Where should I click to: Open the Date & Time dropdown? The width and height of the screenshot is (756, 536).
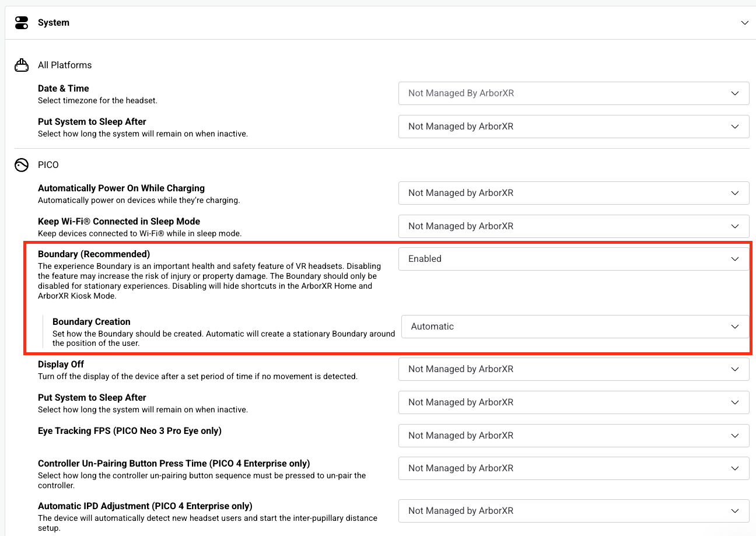[574, 93]
